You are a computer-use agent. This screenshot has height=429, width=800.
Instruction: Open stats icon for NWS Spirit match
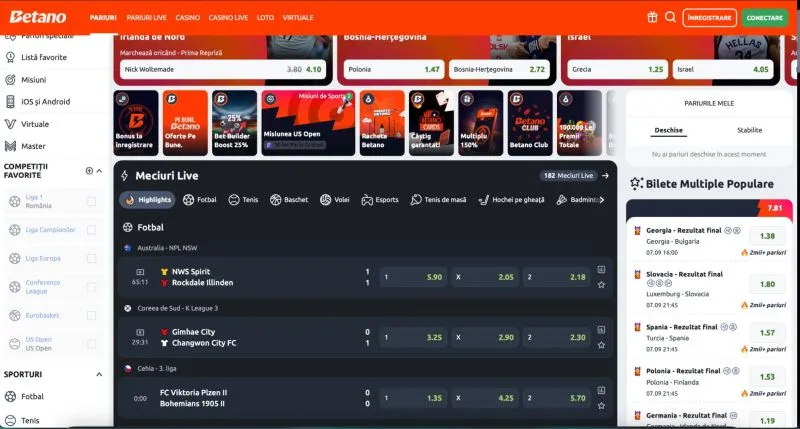[x=602, y=269]
